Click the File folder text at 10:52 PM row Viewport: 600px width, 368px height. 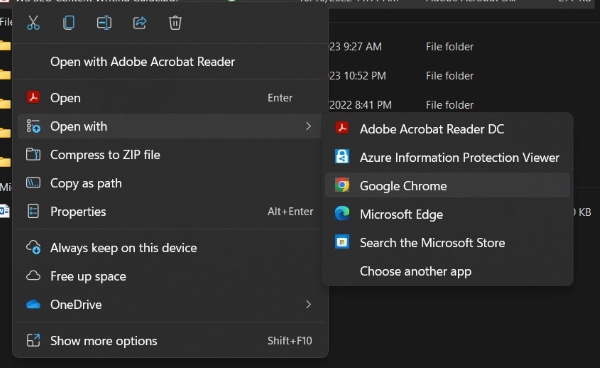coord(450,76)
